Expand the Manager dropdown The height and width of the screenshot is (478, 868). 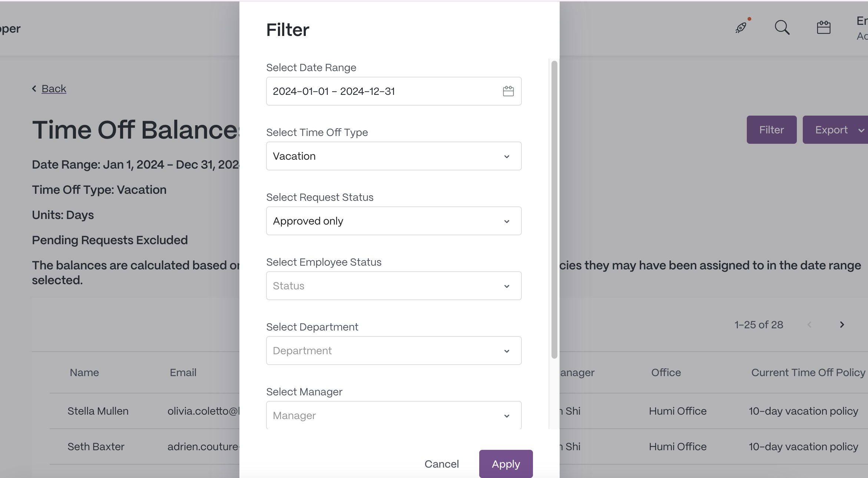coord(394,415)
